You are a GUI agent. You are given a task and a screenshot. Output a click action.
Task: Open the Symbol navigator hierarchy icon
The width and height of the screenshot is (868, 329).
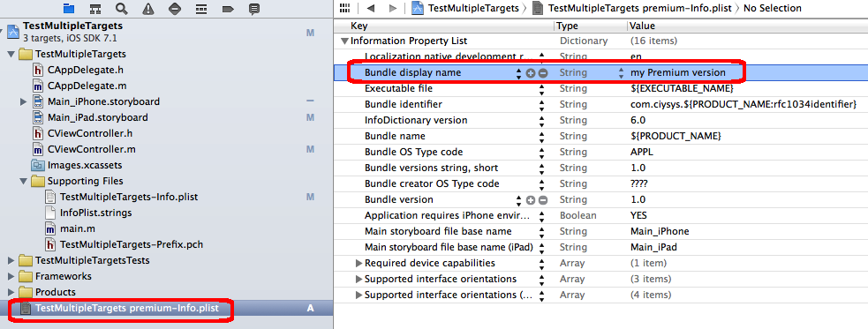point(95,9)
